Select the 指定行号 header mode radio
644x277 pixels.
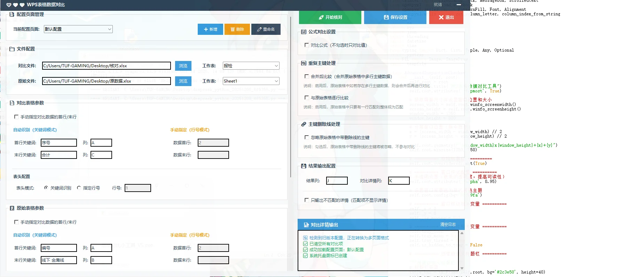click(x=79, y=188)
